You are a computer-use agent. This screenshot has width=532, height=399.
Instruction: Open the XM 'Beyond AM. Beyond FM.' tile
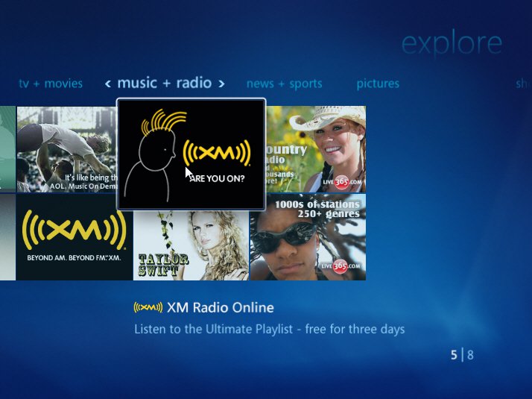75,237
